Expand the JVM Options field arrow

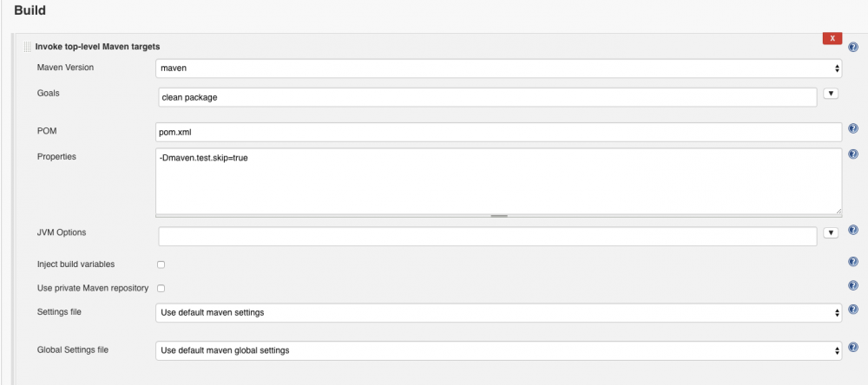[x=830, y=232]
